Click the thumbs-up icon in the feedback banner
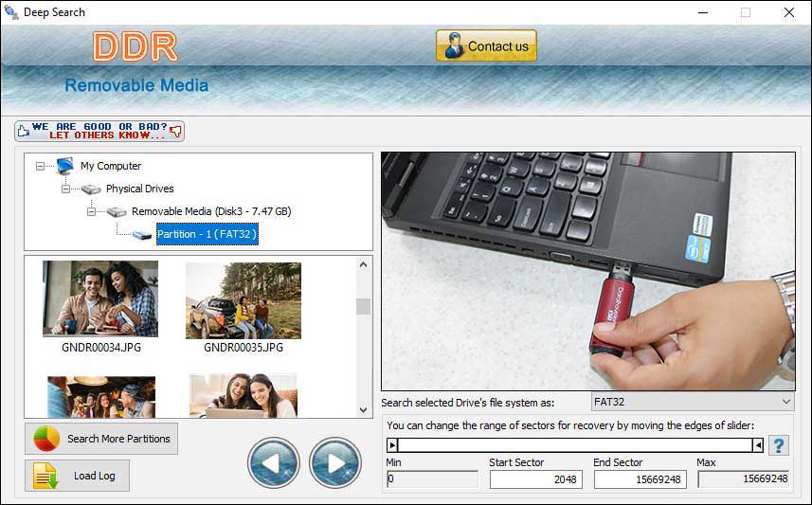The image size is (812, 505). tap(24, 131)
